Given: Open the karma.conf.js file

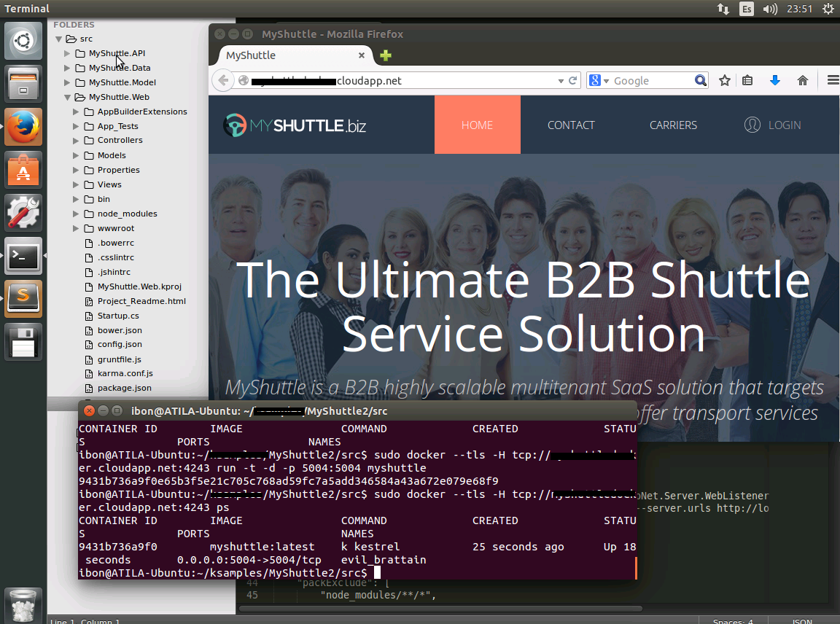Looking at the screenshot, I should tap(125, 373).
